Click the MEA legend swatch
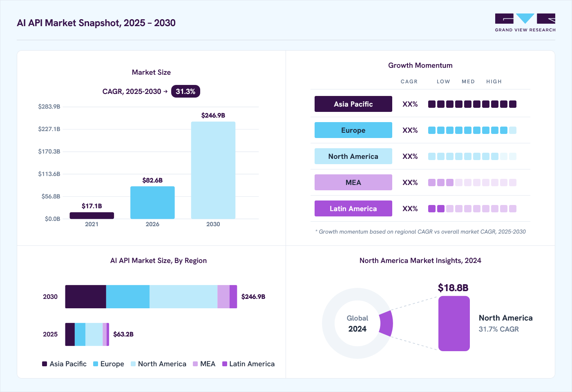The image size is (572, 392). tap(195, 364)
